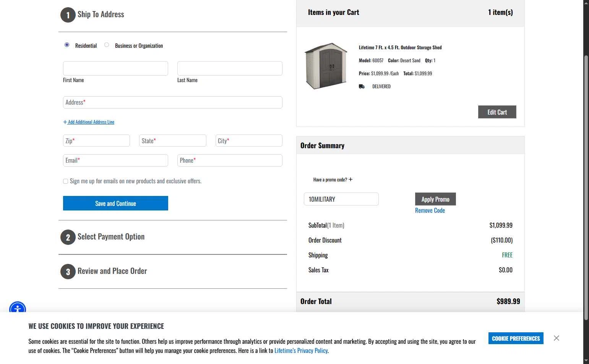589x364 pixels.
Task: Click the 1 item(s) cart count
Action: 500,12
